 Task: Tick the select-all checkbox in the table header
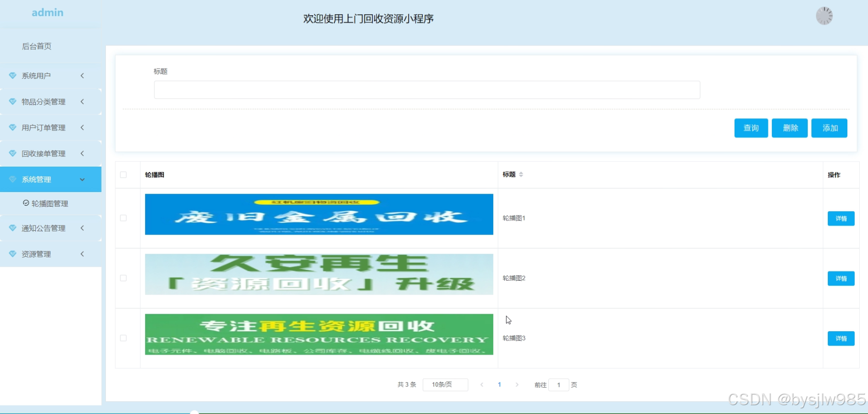point(124,174)
